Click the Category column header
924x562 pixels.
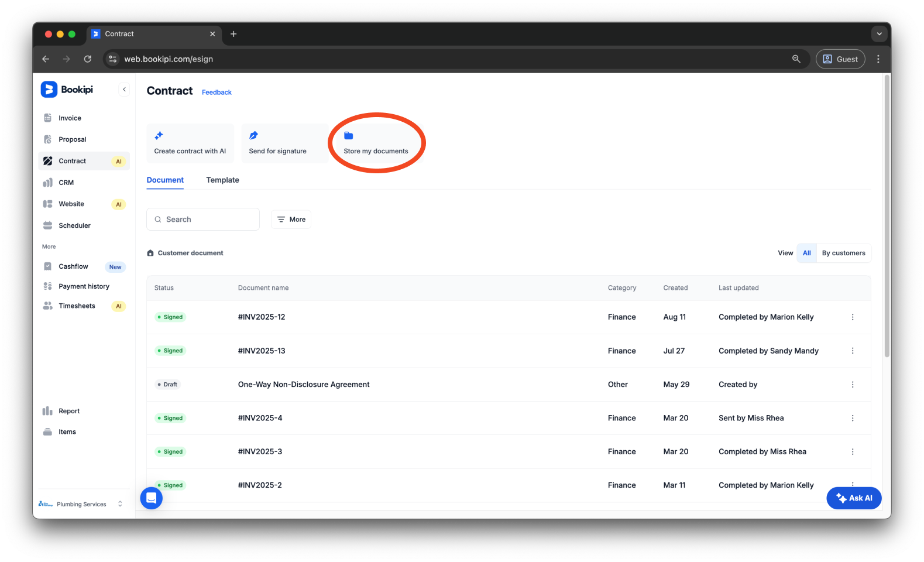click(x=622, y=288)
